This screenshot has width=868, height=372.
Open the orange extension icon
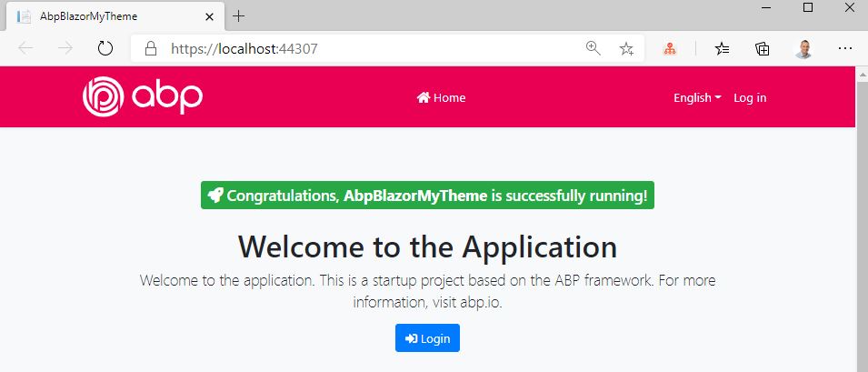pos(671,49)
